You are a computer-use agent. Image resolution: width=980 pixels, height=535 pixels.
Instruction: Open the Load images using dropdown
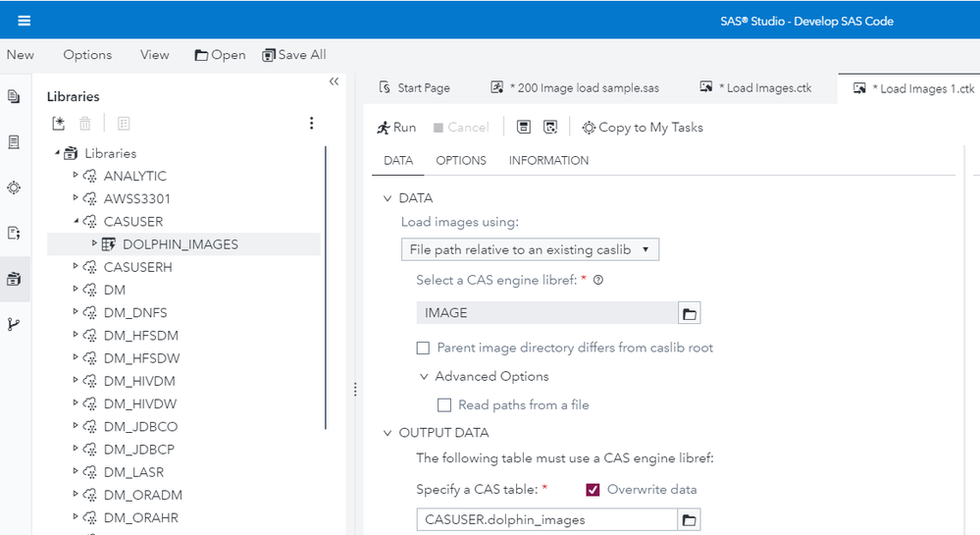point(530,249)
